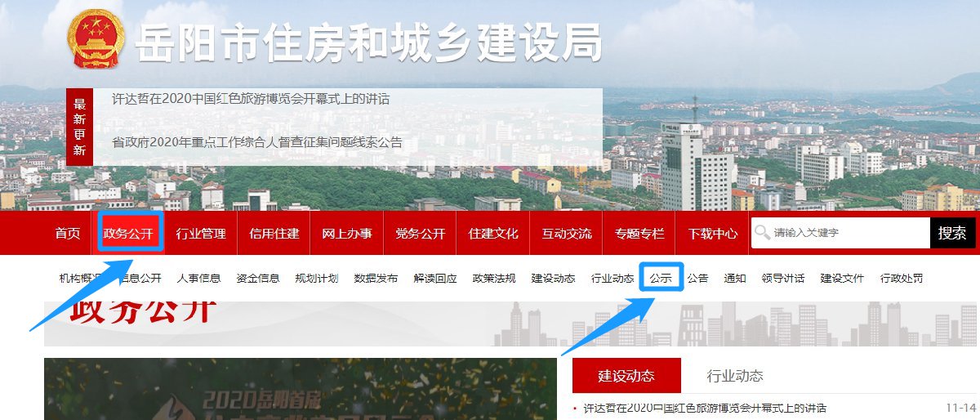This screenshot has height=420, width=980.
Task: Open the 行业管理 menu item
Action: [201, 234]
